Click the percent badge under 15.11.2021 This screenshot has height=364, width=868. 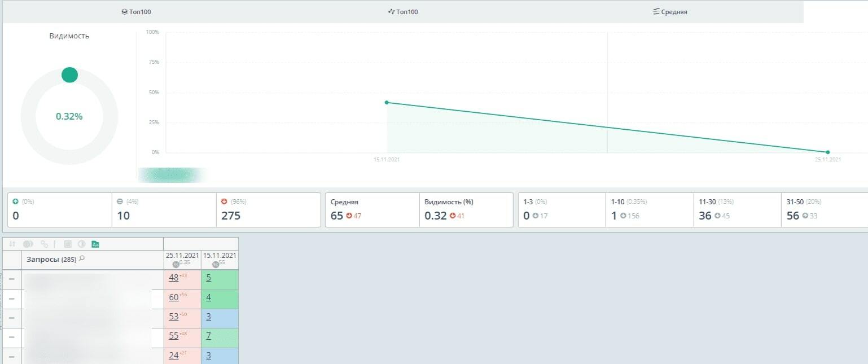215,264
